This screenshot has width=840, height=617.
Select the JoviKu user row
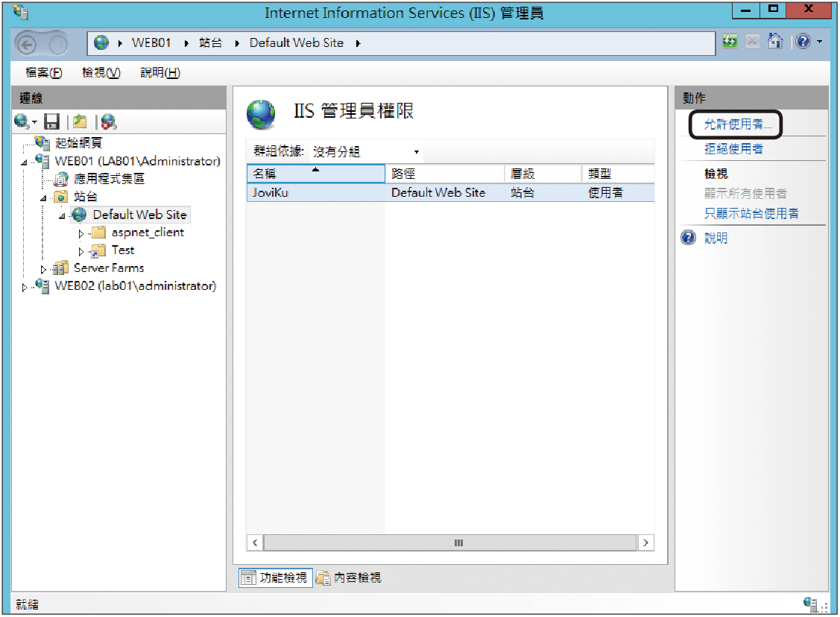(x=450, y=192)
